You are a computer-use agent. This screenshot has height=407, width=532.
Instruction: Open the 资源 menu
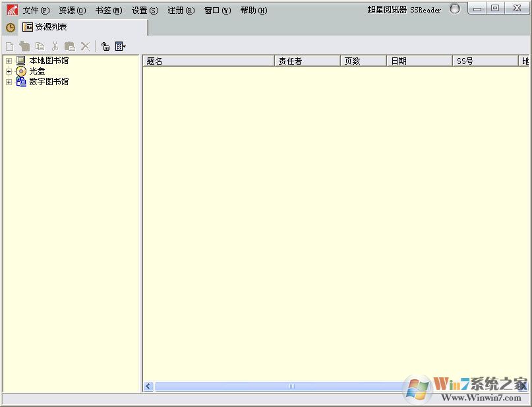[x=71, y=10]
